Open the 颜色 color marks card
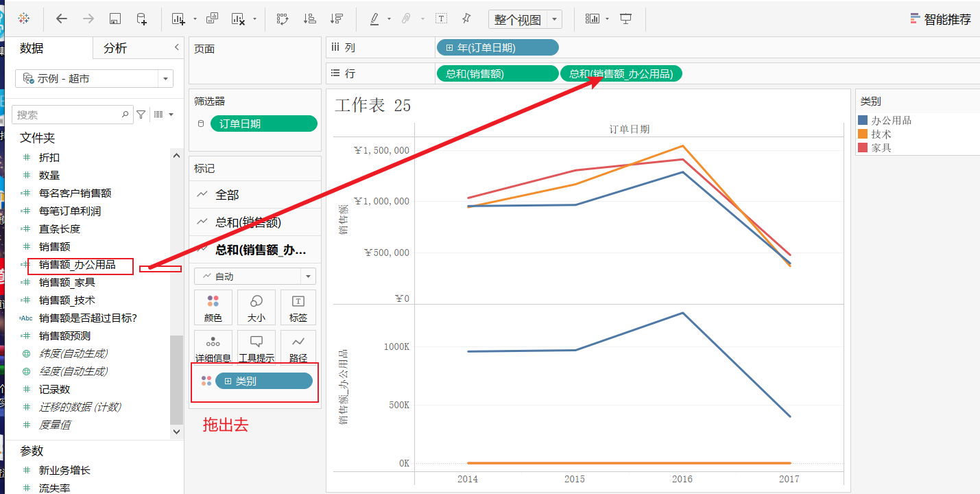Viewport: 980px width, 494px height. pyautogui.click(x=213, y=307)
